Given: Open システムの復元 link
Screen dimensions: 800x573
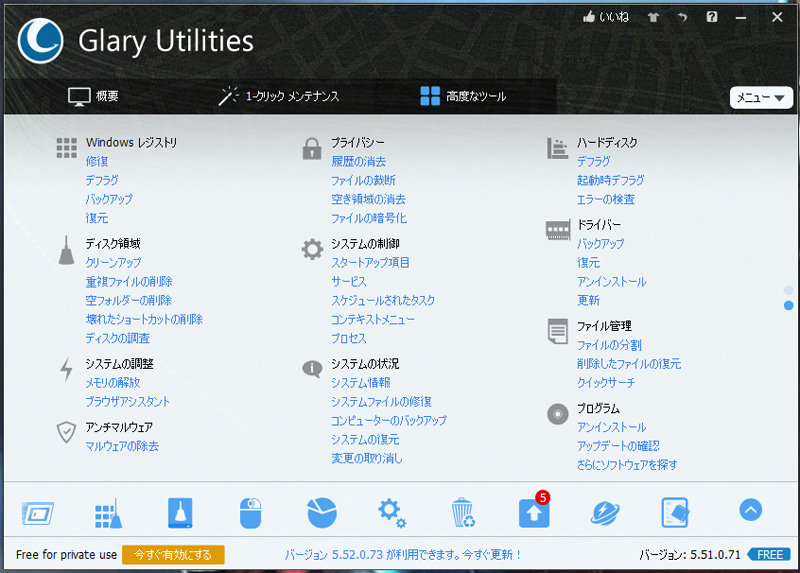Looking at the screenshot, I should [365, 439].
